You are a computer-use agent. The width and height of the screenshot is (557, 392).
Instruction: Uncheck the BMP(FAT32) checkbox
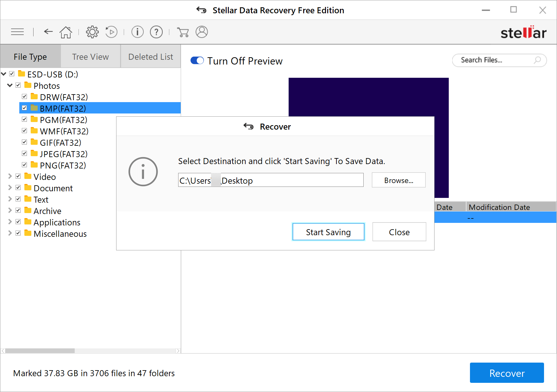point(24,108)
